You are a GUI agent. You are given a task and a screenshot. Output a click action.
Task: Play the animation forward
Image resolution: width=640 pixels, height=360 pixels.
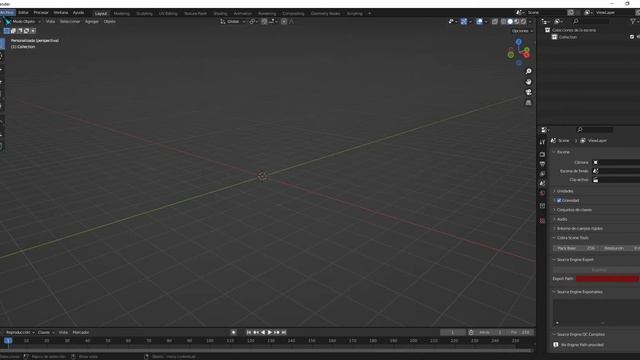(270, 333)
